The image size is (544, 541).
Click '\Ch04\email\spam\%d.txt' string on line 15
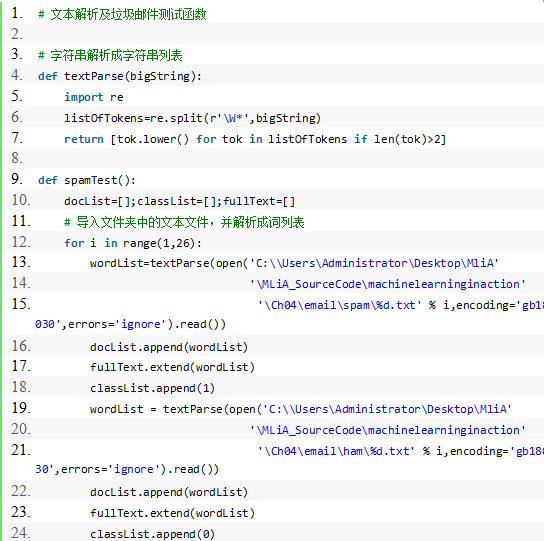(x=339, y=305)
